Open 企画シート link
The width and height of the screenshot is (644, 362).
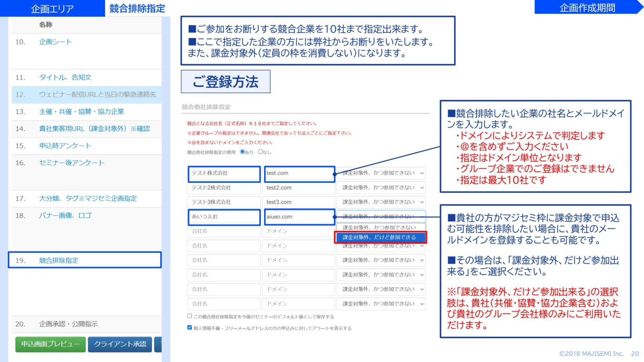[x=55, y=42]
